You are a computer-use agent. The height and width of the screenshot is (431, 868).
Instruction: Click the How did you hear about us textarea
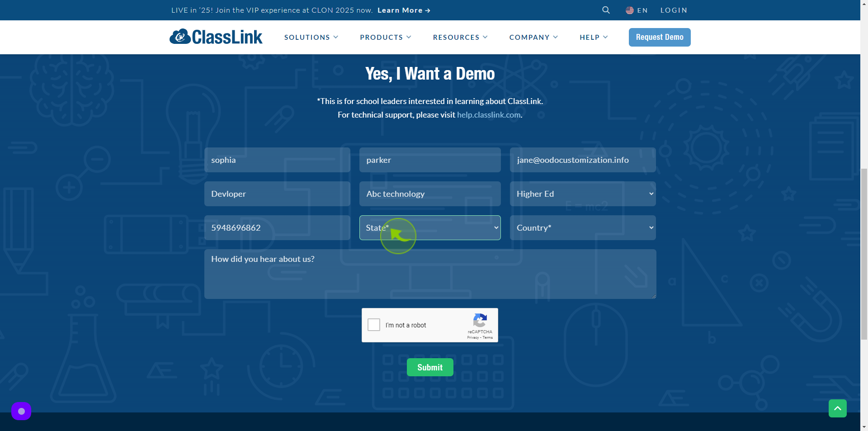point(430,274)
